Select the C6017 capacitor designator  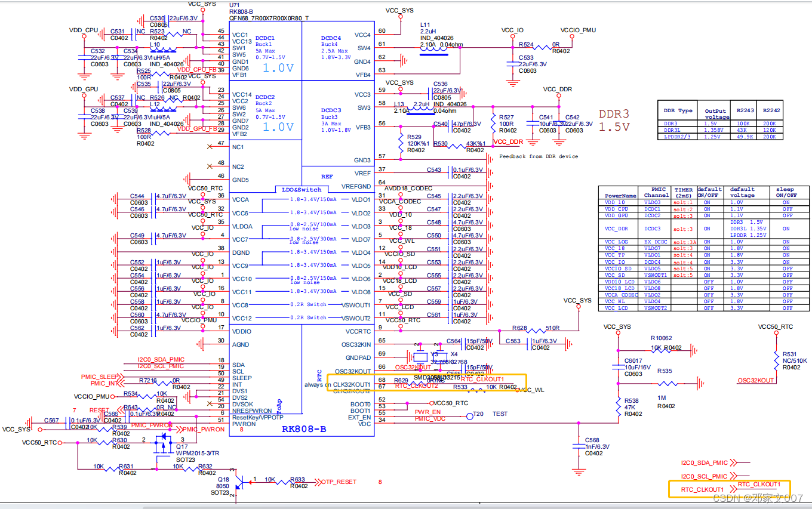tap(633, 361)
